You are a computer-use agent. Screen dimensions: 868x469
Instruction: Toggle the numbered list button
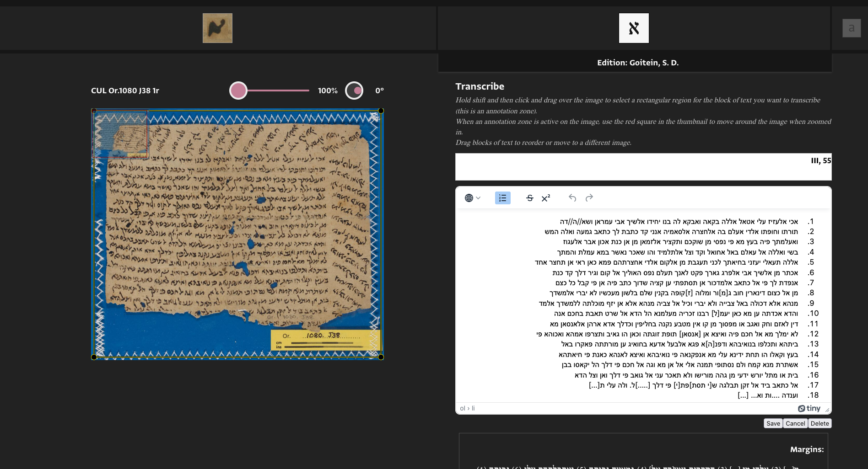(502, 198)
